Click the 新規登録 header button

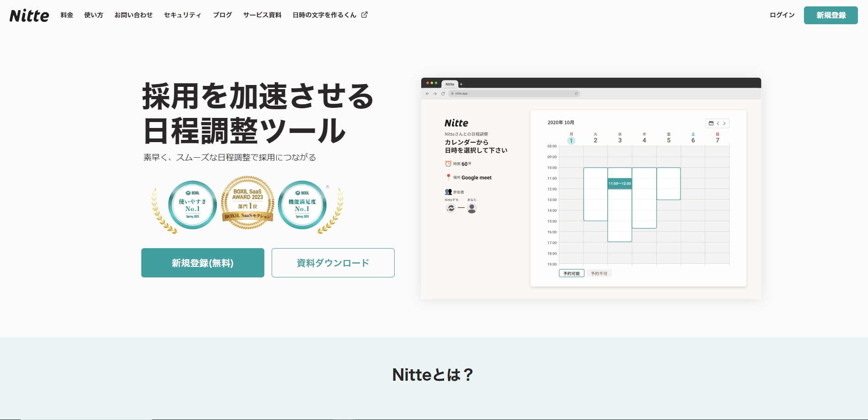pos(831,15)
